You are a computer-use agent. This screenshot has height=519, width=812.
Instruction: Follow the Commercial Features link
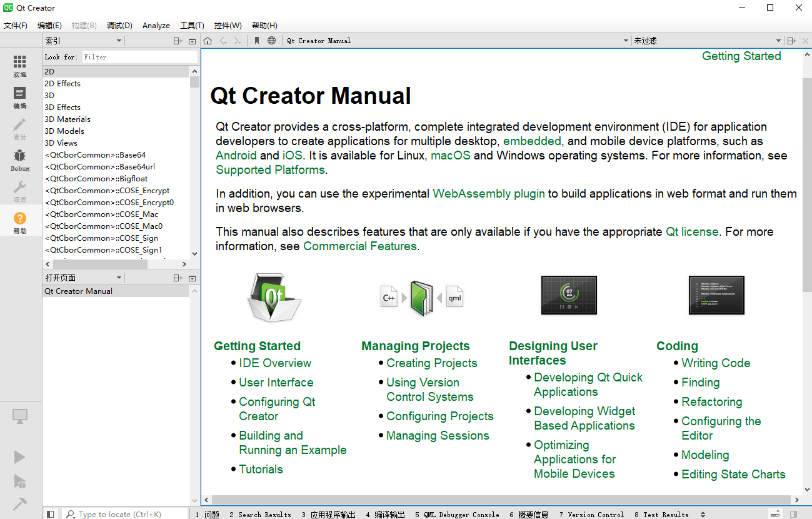pos(360,246)
